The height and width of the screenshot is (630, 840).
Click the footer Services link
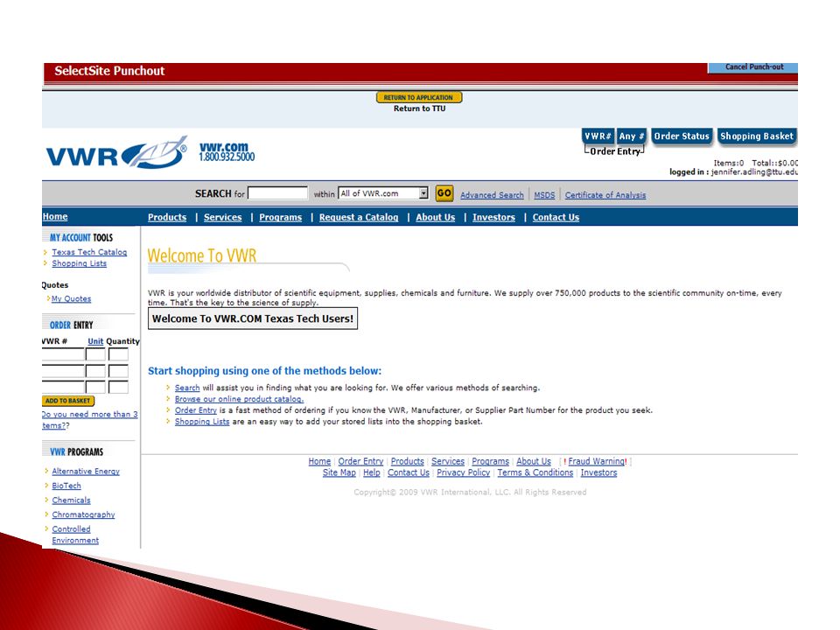pyautogui.click(x=448, y=461)
